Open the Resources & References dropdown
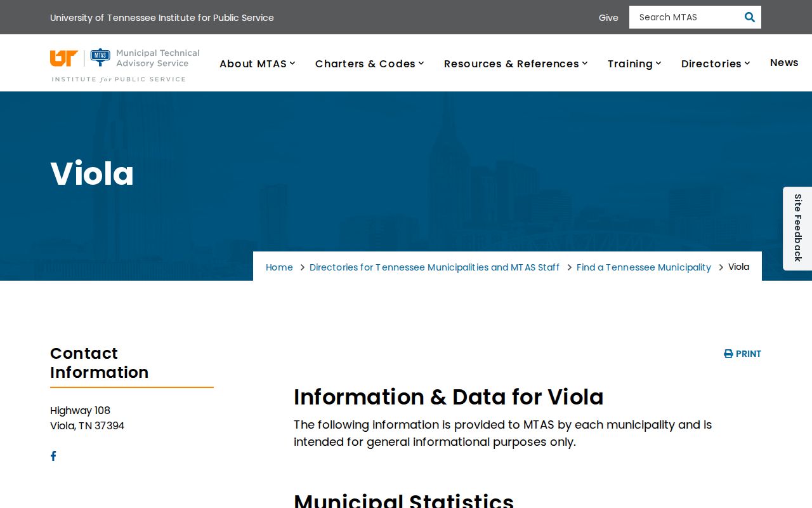Image resolution: width=812 pixels, height=508 pixels. pos(516,63)
